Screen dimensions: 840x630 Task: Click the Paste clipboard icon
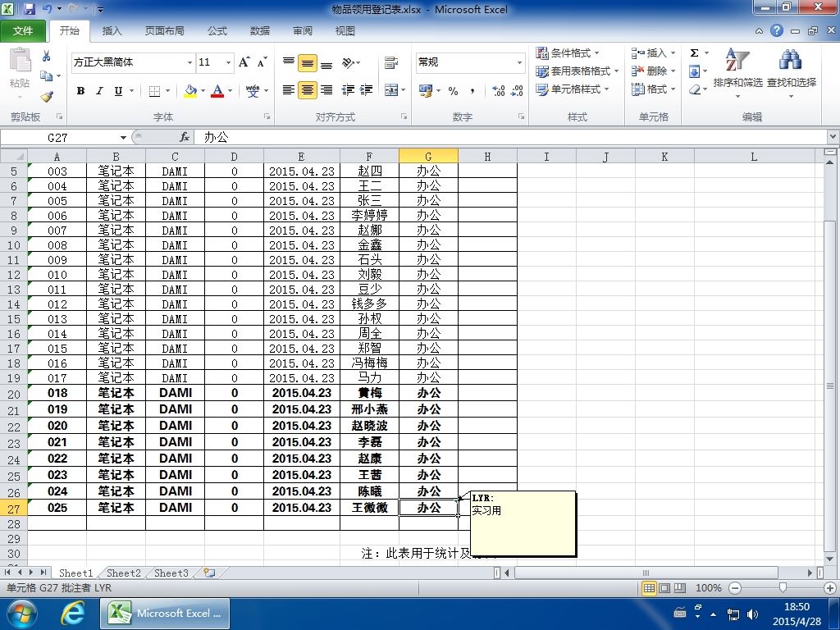coord(20,60)
